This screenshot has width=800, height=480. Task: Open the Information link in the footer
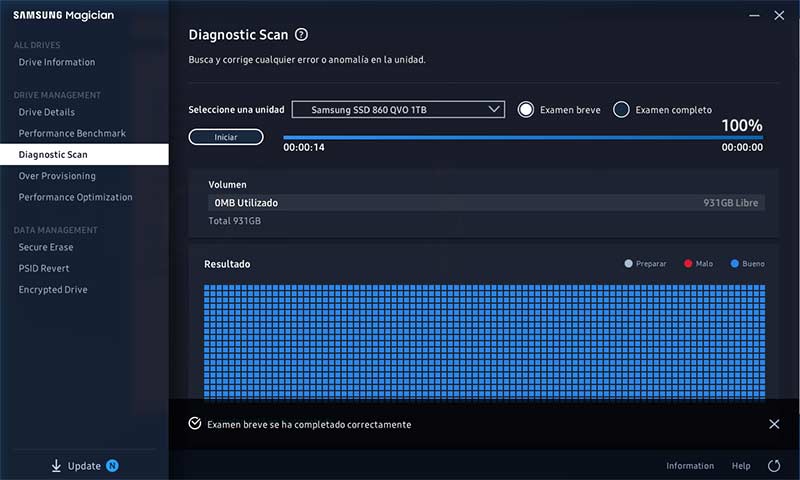point(690,466)
